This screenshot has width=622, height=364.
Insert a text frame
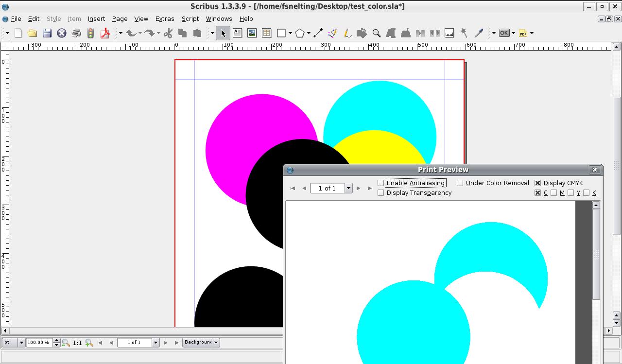[237, 33]
